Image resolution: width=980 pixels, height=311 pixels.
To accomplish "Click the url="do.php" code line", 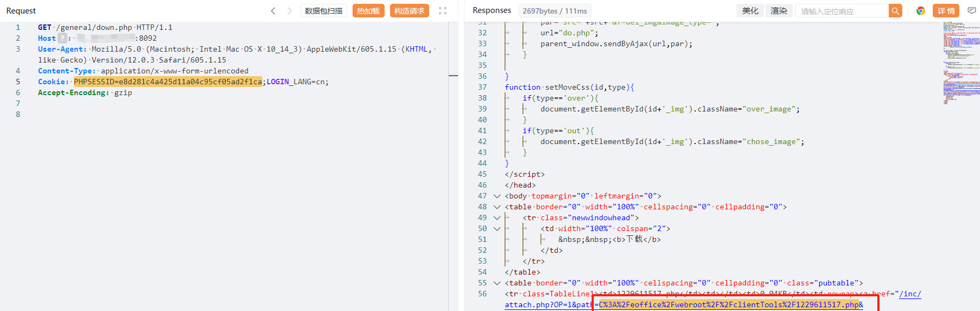I will pos(569,33).
